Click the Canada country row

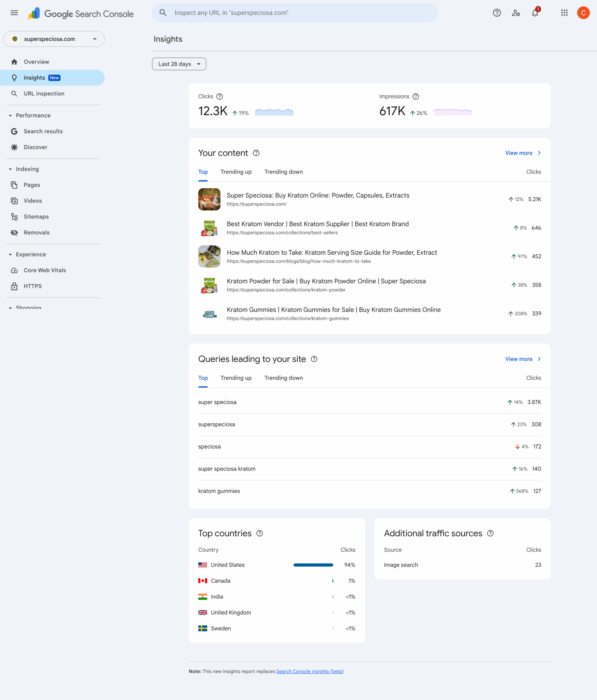tap(276, 581)
